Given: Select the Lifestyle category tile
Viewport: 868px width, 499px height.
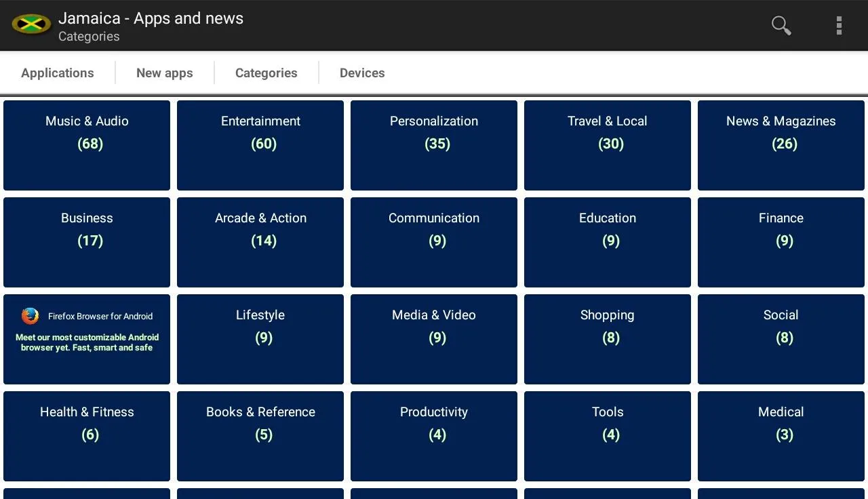Looking at the screenshot, I should [x=260, y=339].
